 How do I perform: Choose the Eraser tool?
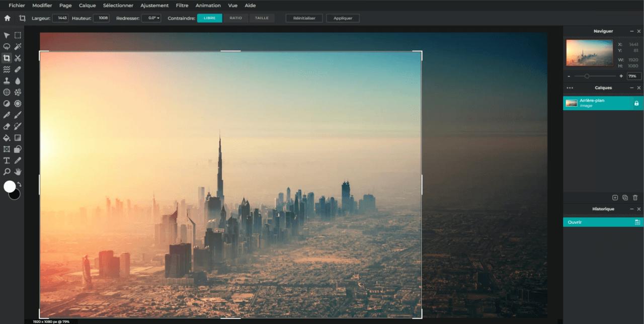[x=7, y=126]
